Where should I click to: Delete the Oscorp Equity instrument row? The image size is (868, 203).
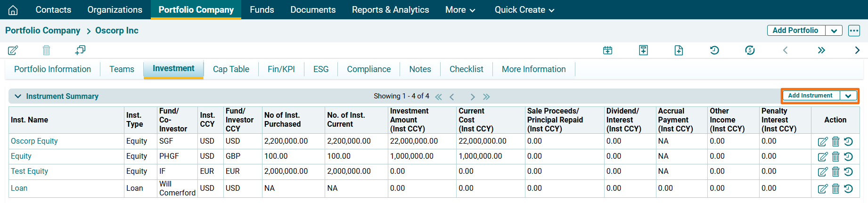[x=835, y=141]
